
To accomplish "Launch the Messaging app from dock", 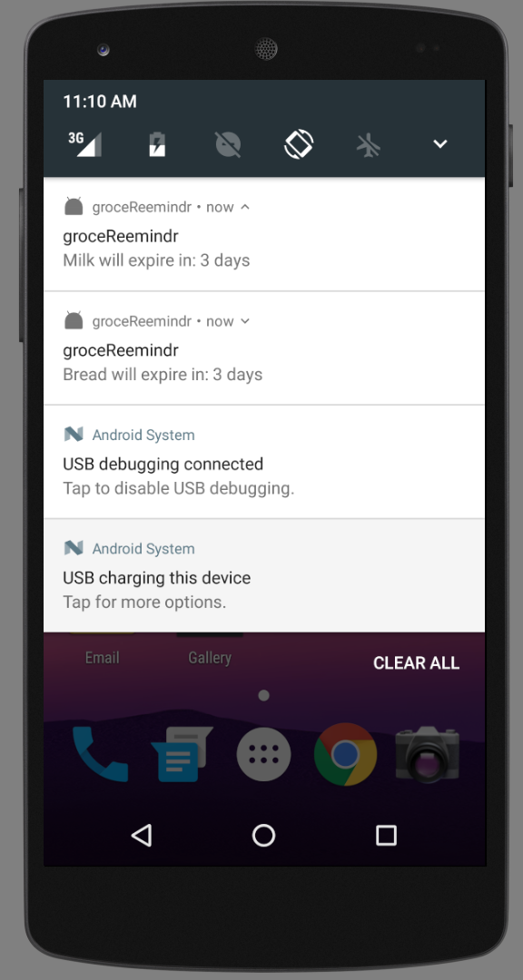I will [182, 754].
